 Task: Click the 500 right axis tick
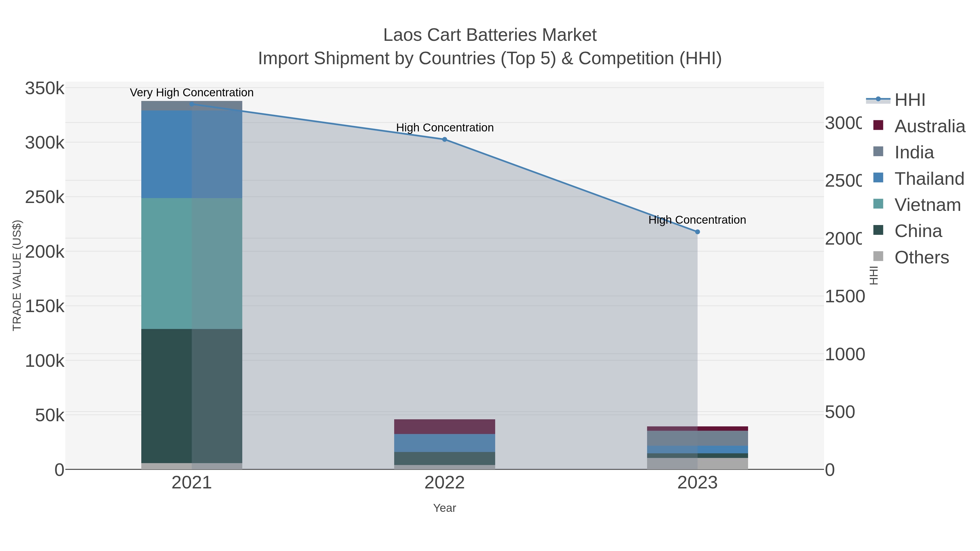[840, 412]
